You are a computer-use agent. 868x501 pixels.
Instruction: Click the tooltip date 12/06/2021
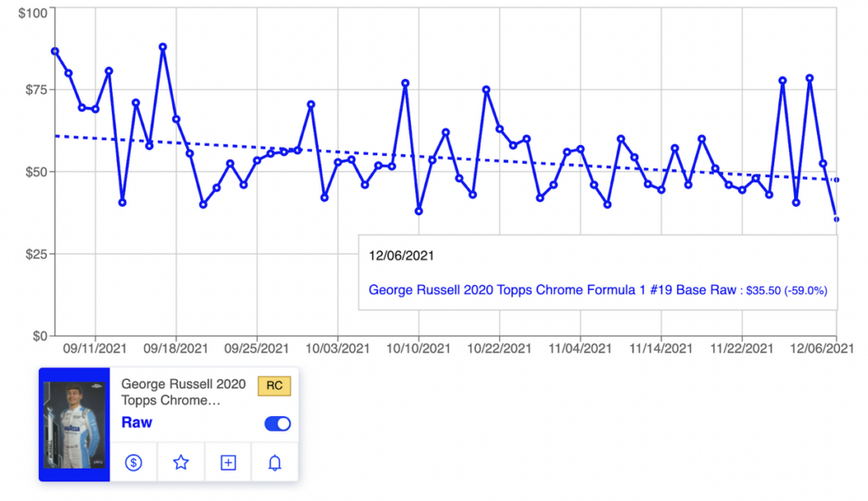point(401,256)
